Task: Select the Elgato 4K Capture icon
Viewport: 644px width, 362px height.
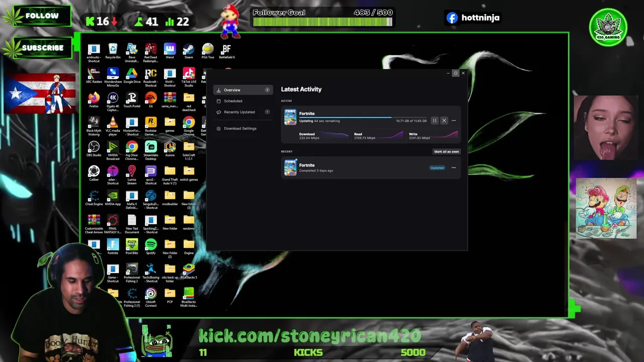Action: click(x=113, y=102)
